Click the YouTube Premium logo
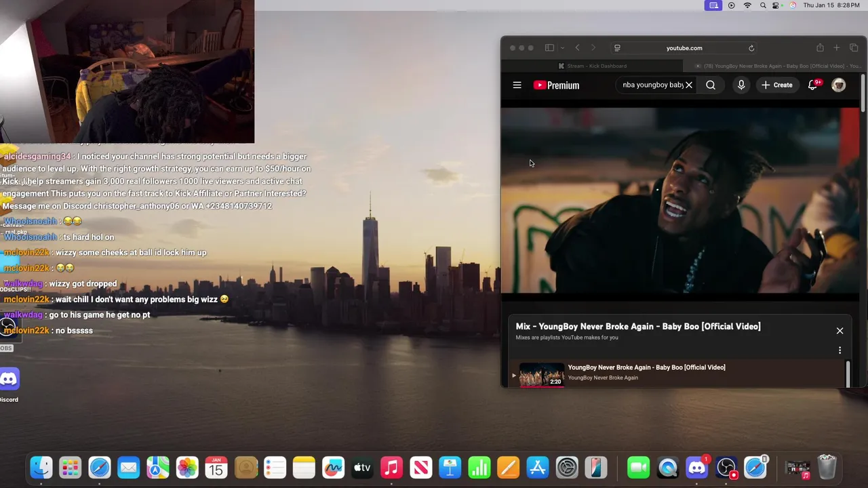The height and width of the screenshot is (488, 868). click(556, 85)
